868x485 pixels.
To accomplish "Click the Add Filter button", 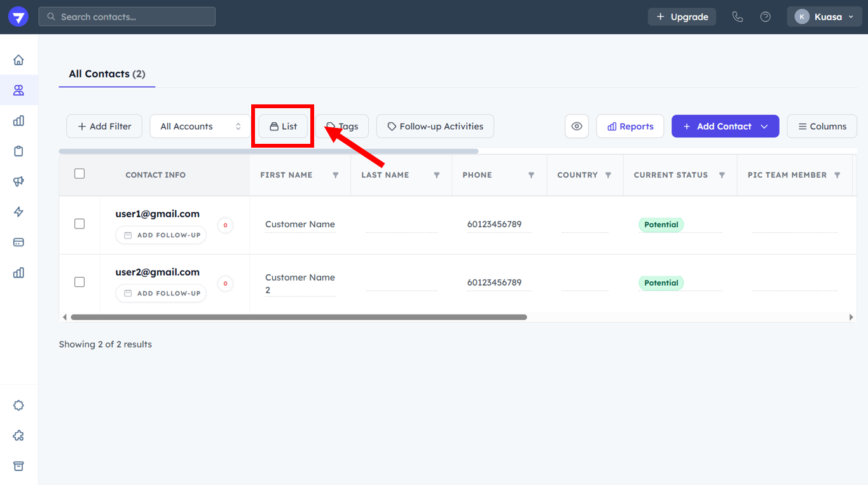I will pyautogui.click(x=104, y=127).
